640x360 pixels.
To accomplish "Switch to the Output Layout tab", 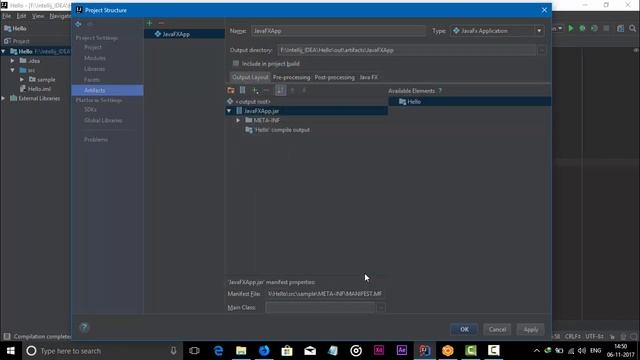I will pyautogui.click(x=250, y=77).
